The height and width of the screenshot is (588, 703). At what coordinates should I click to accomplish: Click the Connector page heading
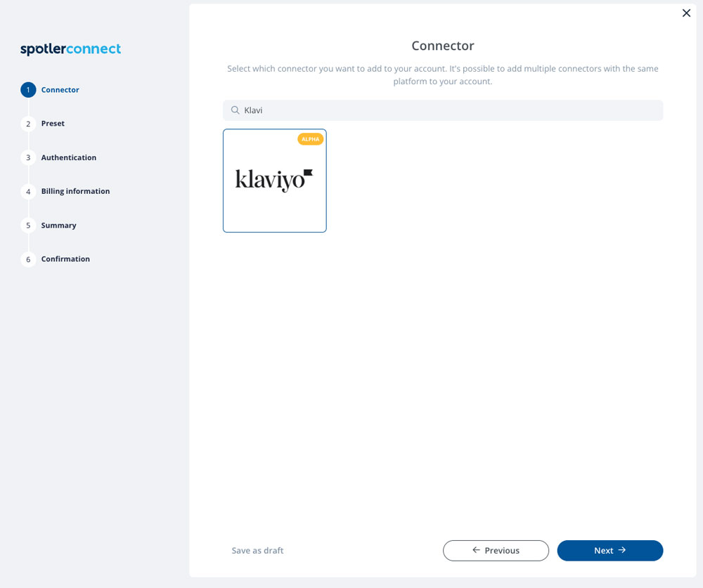point(442,46)
